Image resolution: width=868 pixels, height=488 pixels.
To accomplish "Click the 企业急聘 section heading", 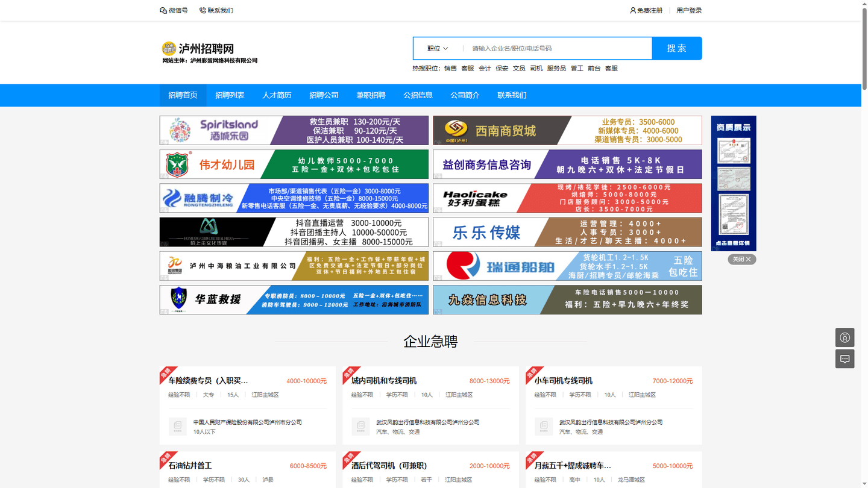I will [430, 342].
